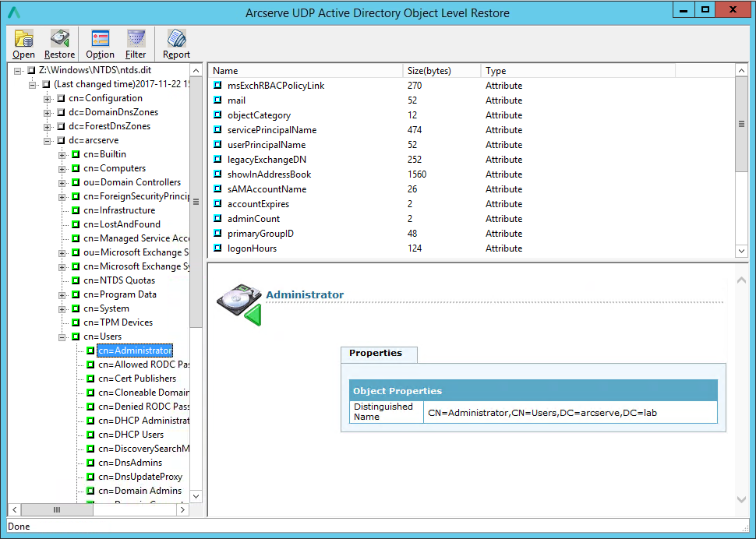
Task: Check the box for cn=Builtin
Action: click(x=76, y=155)
